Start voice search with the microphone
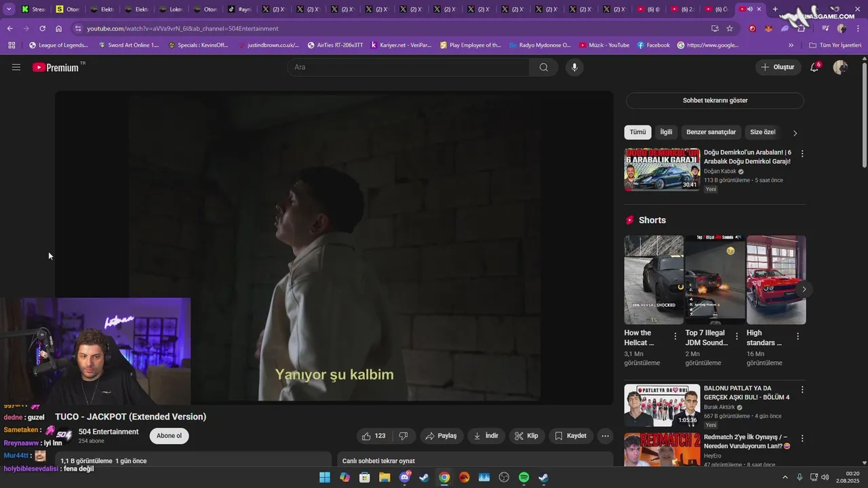This screenshot has width=868, height=488. [x=574, y=67]
